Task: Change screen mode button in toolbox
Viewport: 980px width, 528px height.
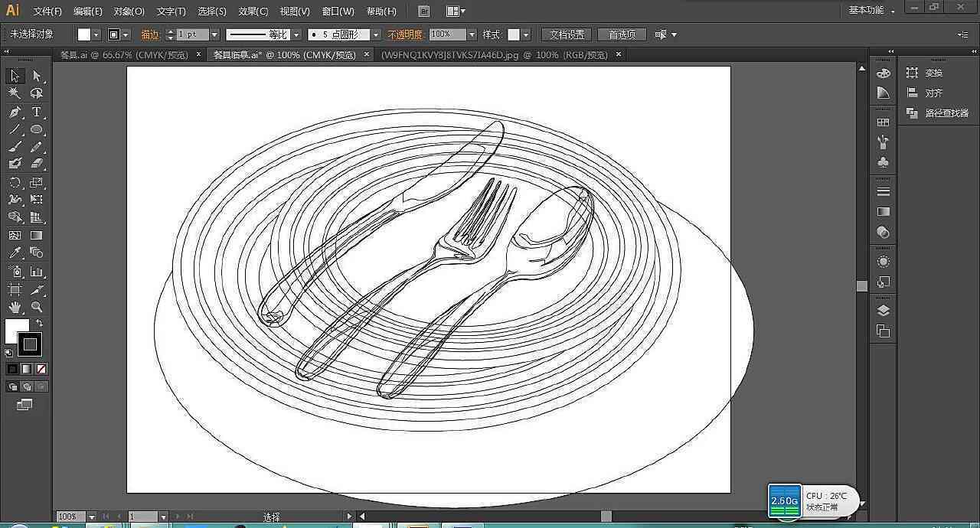Action: (25, 405)
